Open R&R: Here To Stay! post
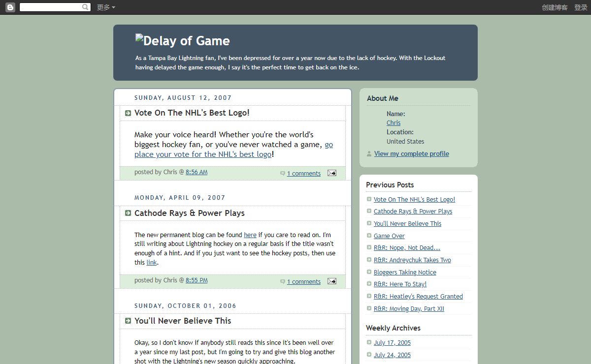The image size is (591, 364). pyautogui.click(x=400, y=284)
